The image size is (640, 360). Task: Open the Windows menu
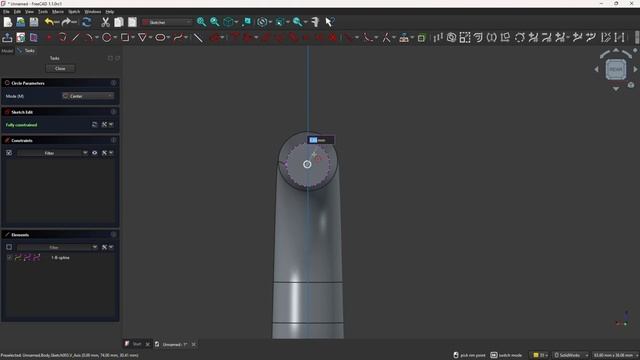tap(93, 11)
